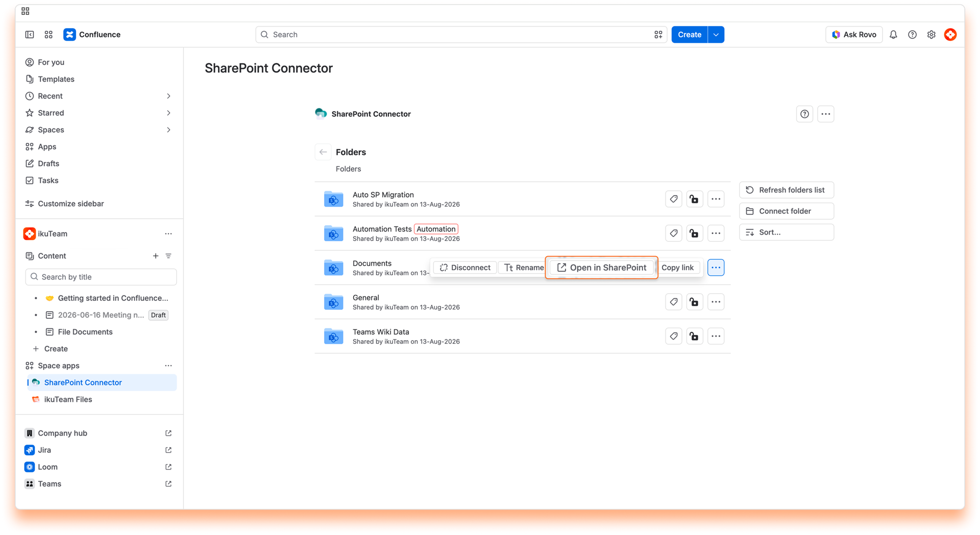Expand the Recent section chevron
The width and height of the screenshot is (980, 535).
(168, 96)
